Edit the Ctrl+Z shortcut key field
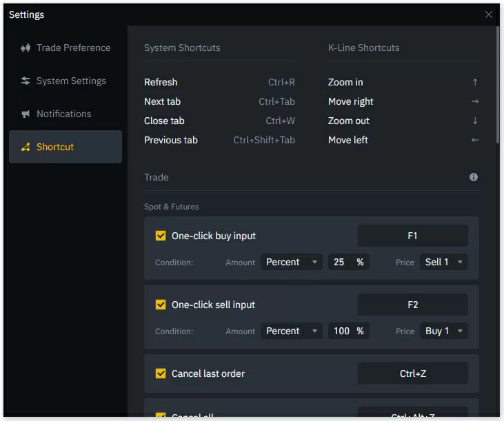 413,373
